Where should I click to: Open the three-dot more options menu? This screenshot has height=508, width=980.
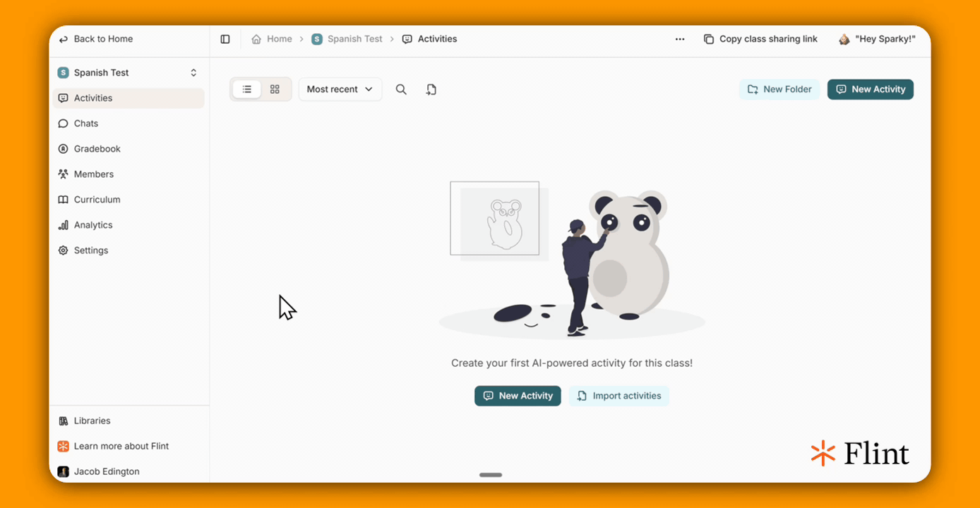point(680,39)
